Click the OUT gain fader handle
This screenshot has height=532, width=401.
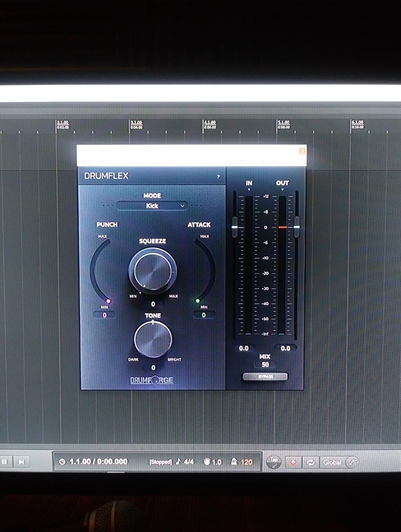pyautogui.click(x=296, y=227)
